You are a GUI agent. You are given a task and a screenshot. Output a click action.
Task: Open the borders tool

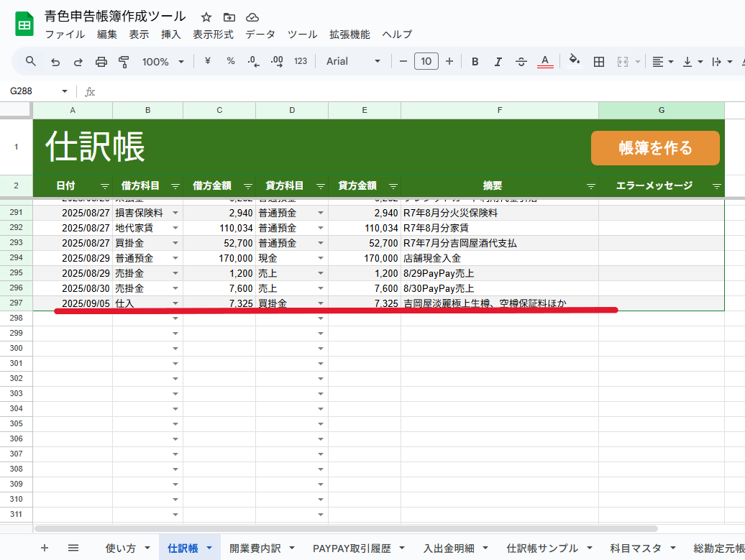(x=598, y=62)
